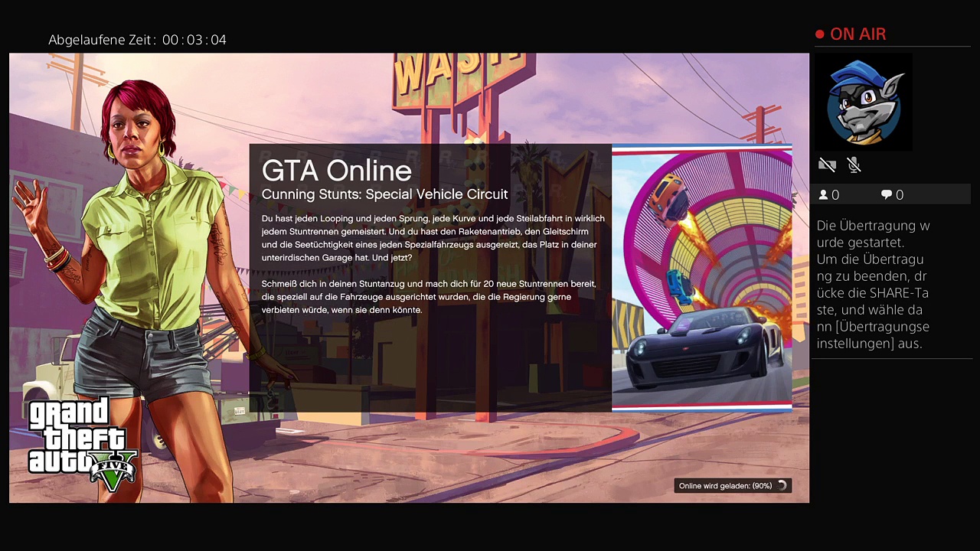980x551 pixels.
Task: Select the ON AIR status label
Action: [x=857, y=34]
